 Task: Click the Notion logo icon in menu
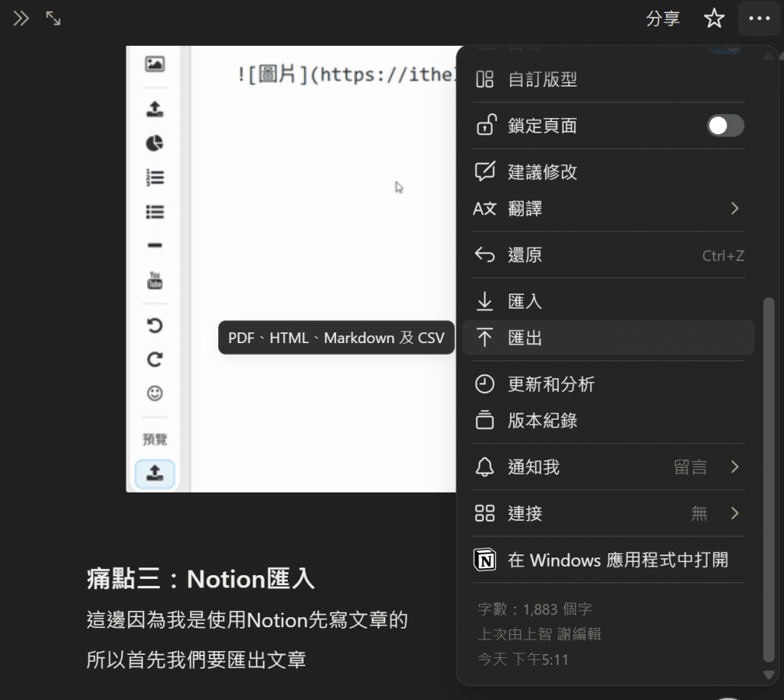485,560
